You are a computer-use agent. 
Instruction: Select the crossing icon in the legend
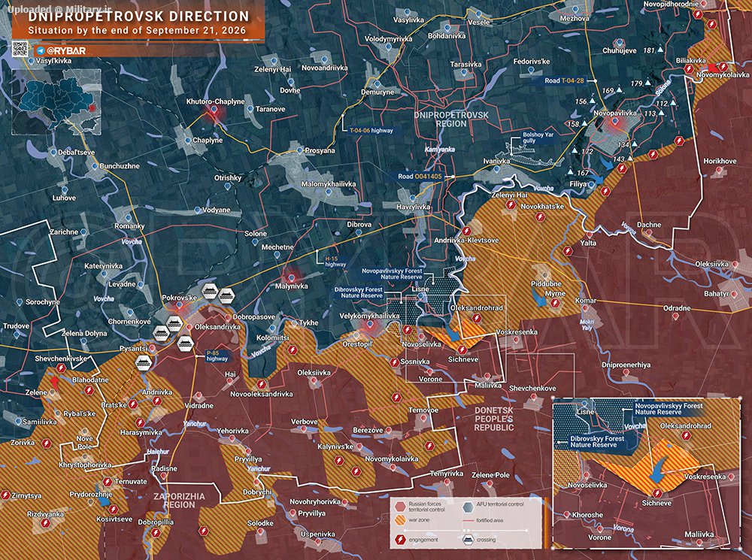tap(468, 540)
